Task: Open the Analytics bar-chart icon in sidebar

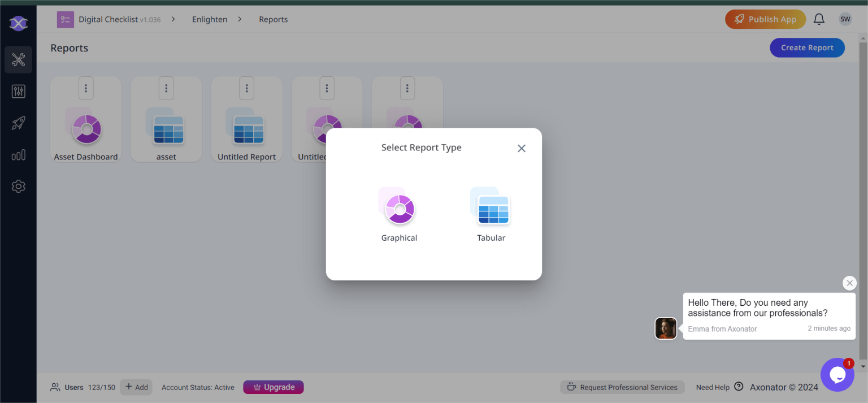Action: 18,154
